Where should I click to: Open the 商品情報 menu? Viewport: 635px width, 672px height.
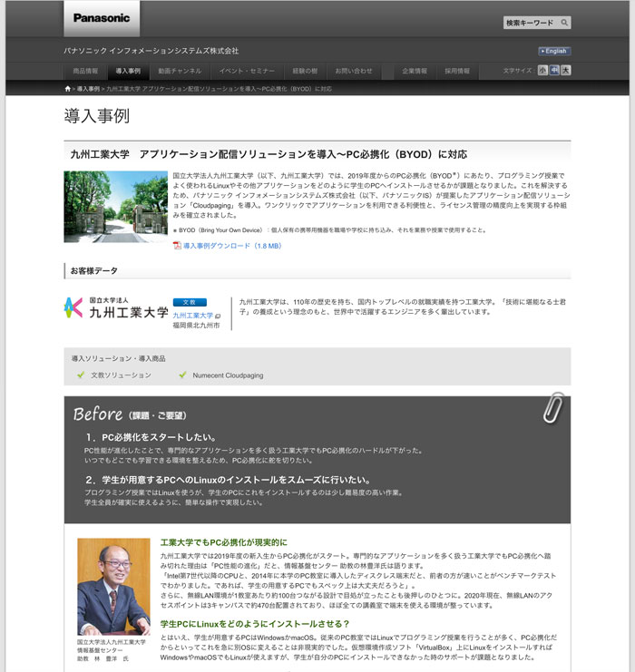[x=85, y=71]
